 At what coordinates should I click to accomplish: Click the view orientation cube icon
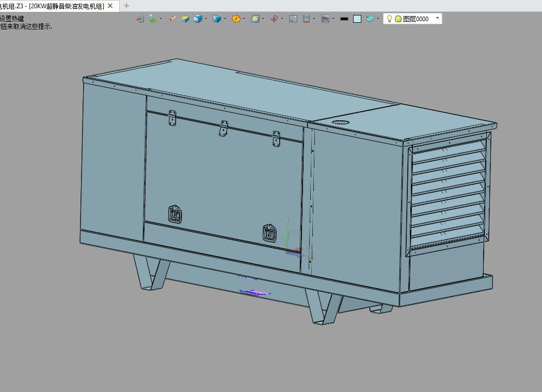point(217,19)
